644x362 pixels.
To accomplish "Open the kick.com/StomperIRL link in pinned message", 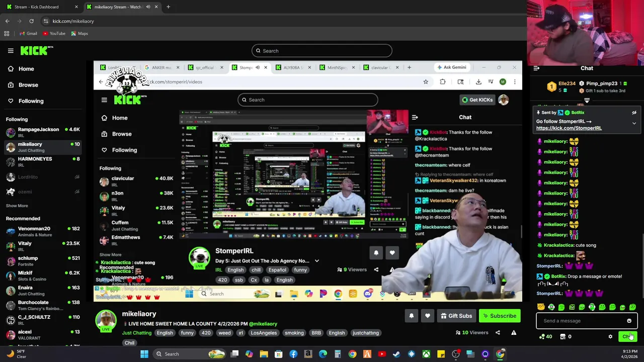I will 569,128.
